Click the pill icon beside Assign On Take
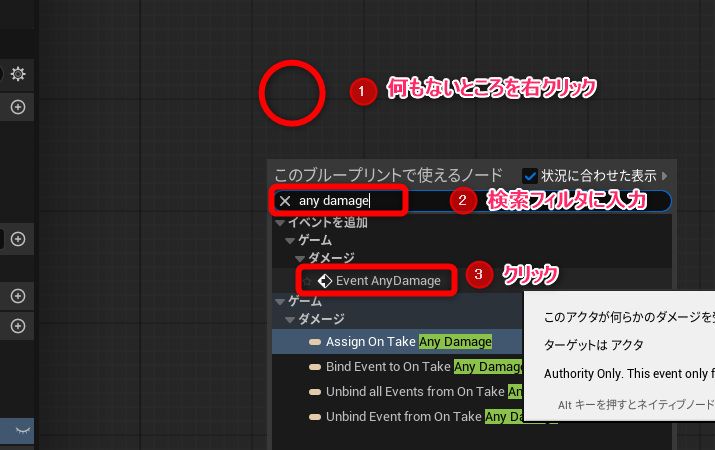This screenshot has width=715, height=450. 317,342
